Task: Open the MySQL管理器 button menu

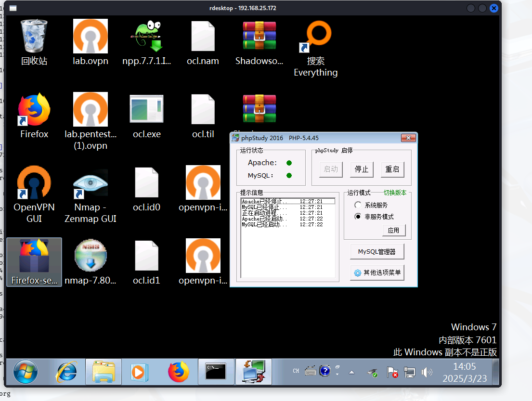Action: (x=377, y=252)
